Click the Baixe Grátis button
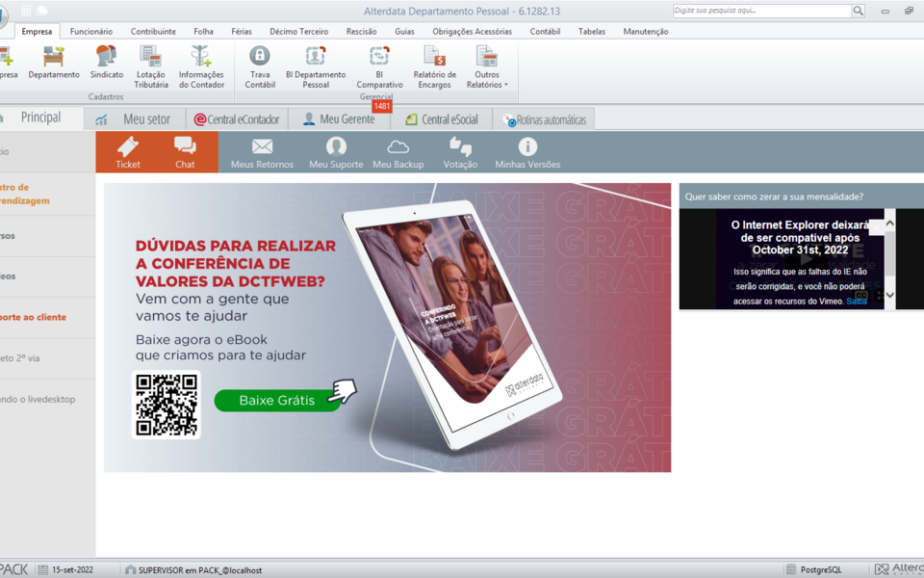924x578 pixels. click(x=277, y=401)
